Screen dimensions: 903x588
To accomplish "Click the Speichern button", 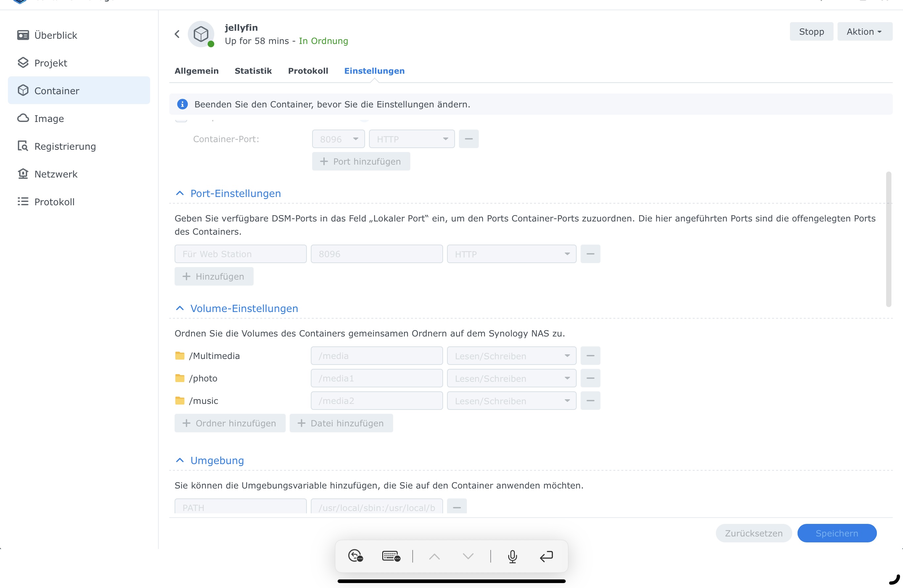I will click(837, 533).
